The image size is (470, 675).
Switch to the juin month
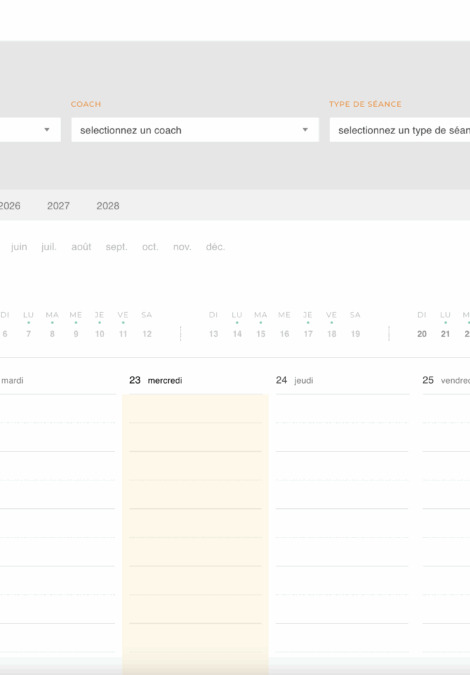point(19,247)
